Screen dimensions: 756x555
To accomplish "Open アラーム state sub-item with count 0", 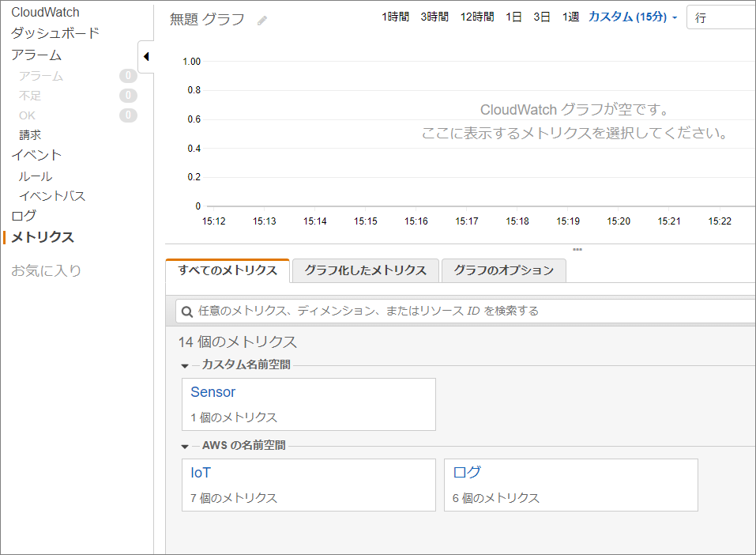I will [x=41, y=76].
